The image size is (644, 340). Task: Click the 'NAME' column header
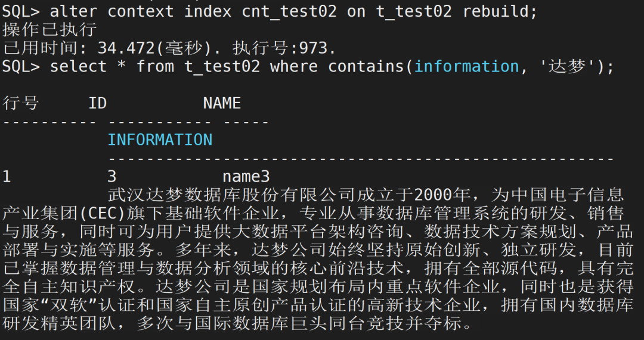[222, 103]
